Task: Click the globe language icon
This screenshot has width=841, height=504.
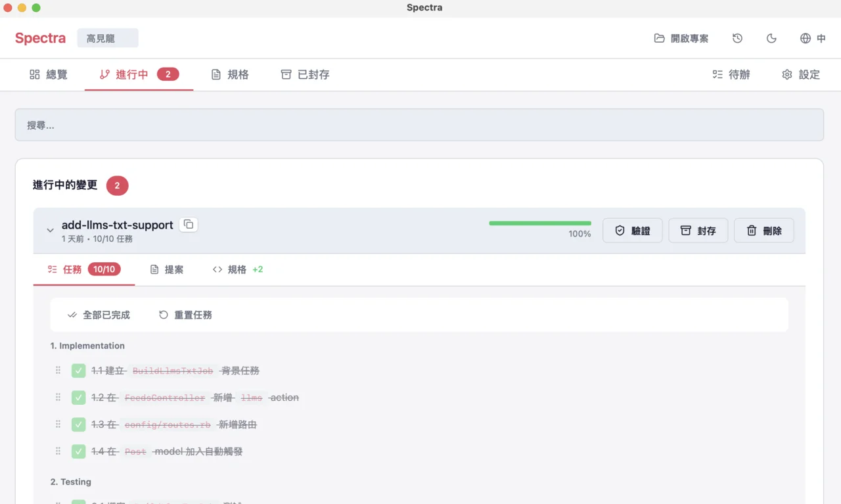Action: 806,38
